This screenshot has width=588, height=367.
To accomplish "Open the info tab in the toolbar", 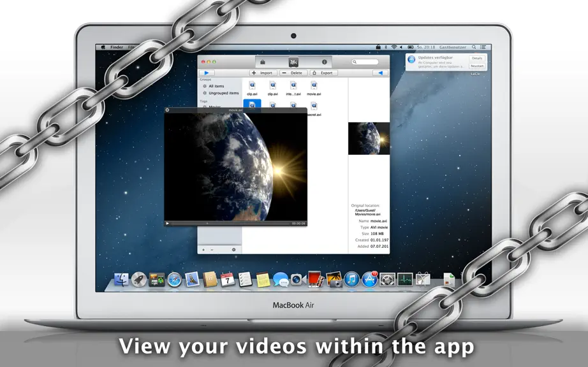I will (325, 62).
